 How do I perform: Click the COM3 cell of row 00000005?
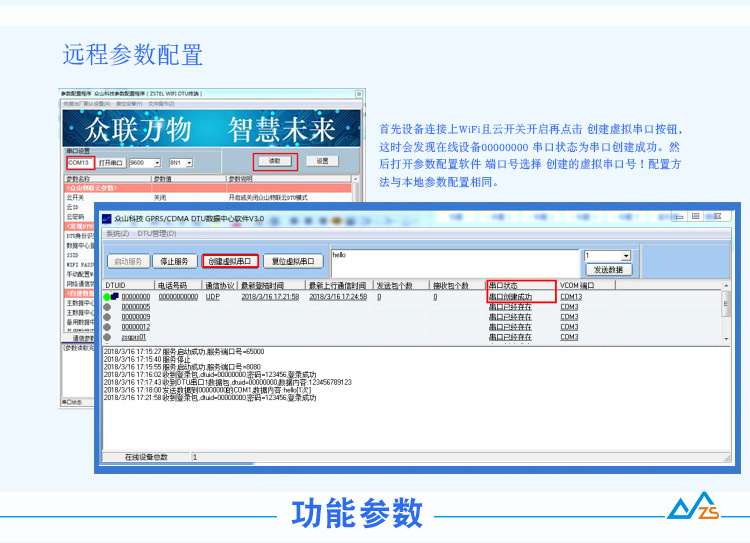(x=569, y=307)
